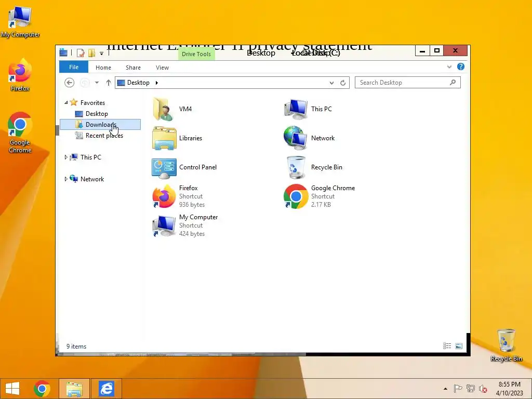Click the volume muted tray icon

tap(483, 389)
